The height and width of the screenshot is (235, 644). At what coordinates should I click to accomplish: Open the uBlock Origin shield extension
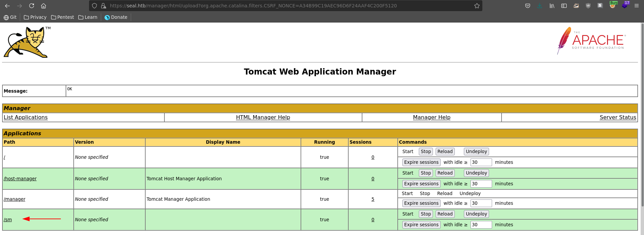588,6
